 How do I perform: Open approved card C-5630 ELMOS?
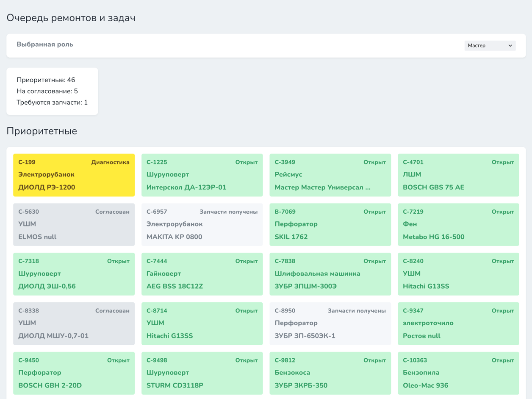click(x=74, y=225)
